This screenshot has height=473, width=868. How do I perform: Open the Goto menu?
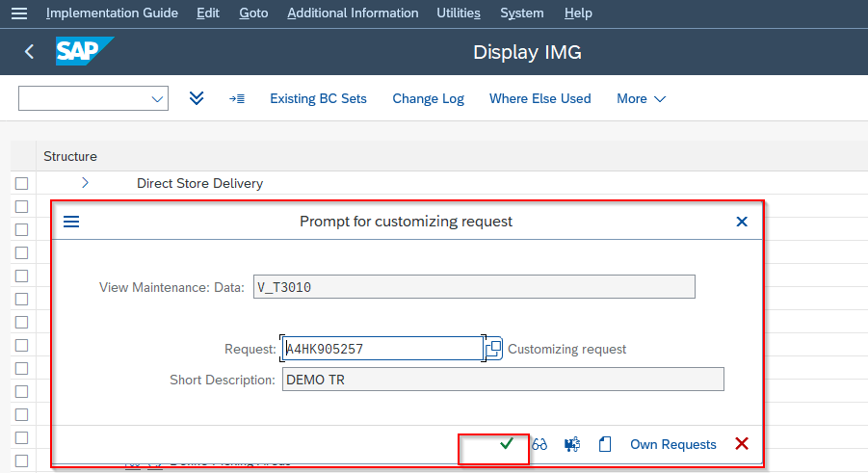pos(253,13)
